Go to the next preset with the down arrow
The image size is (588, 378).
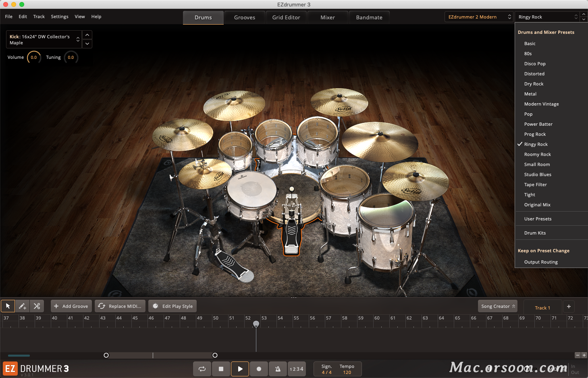(x=584, y=19)
